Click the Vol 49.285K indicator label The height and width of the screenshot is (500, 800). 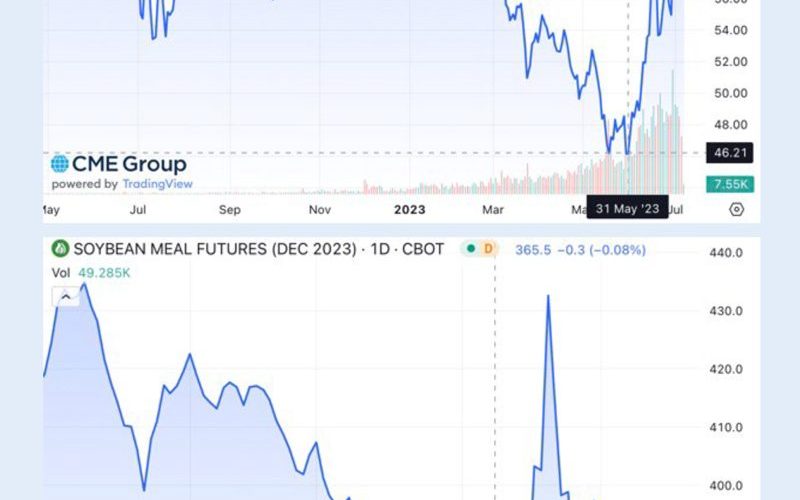[x=91, y=273]
